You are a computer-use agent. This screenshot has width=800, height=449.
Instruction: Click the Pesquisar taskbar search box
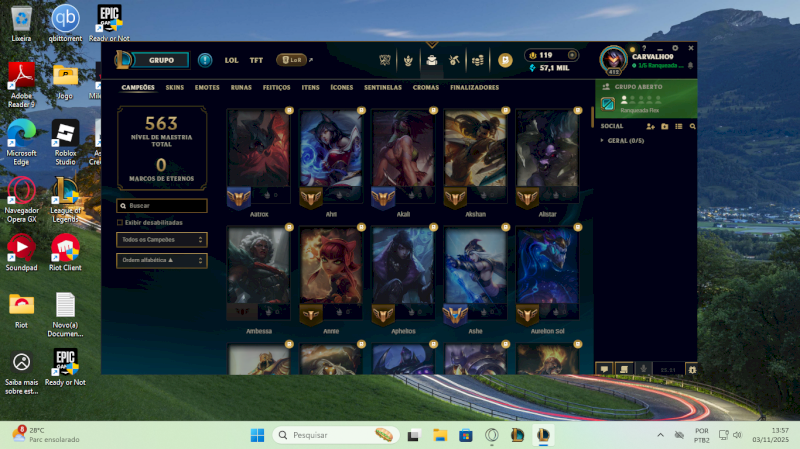click(x=335, y=435)
